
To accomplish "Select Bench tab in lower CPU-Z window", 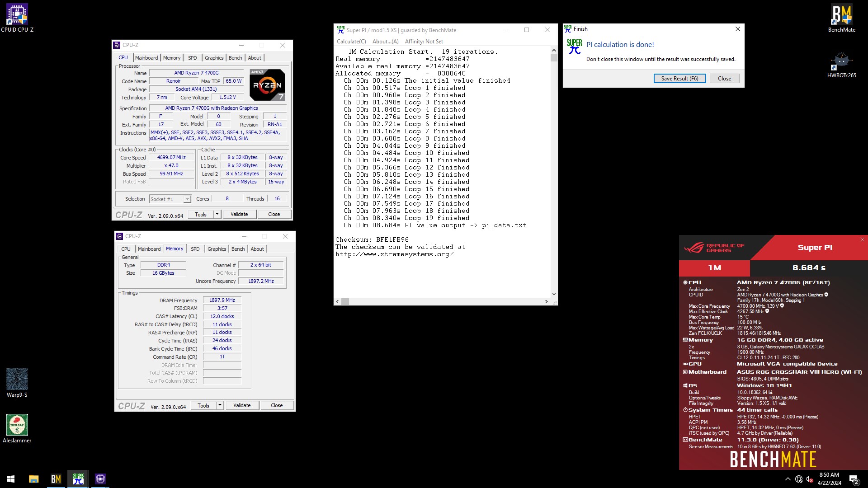I will point(238,249).
